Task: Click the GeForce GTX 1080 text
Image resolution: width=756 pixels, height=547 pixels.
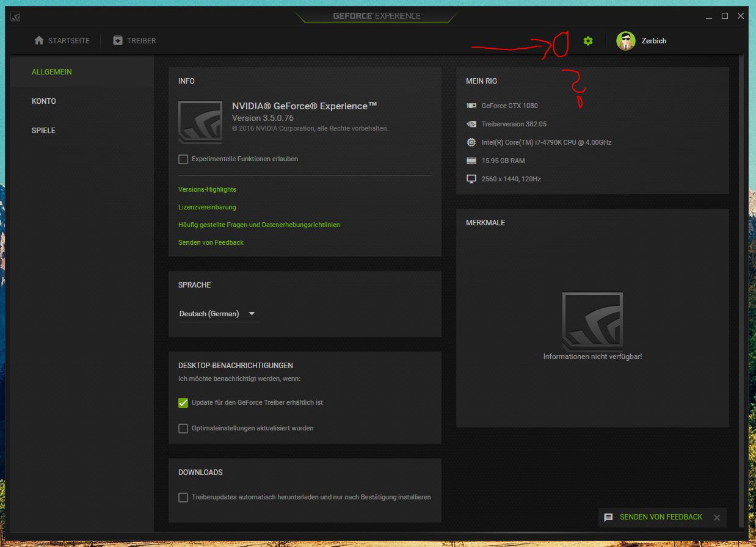Action: 510,106
